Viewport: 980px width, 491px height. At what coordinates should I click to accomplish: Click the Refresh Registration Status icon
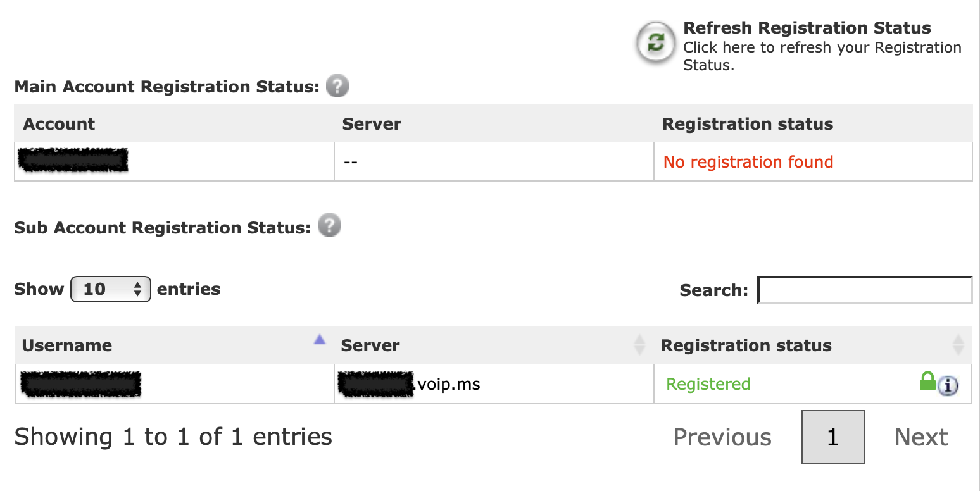[655, 43]
